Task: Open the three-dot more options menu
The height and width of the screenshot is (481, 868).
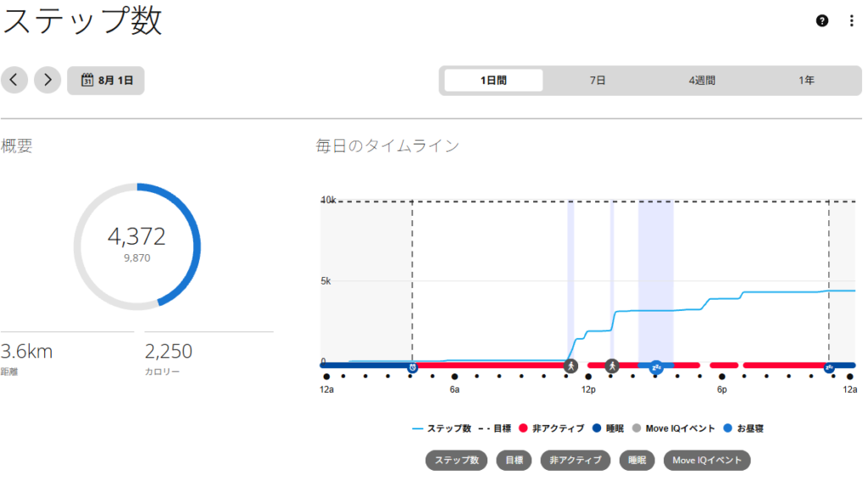Action: [x=851, y=21]
